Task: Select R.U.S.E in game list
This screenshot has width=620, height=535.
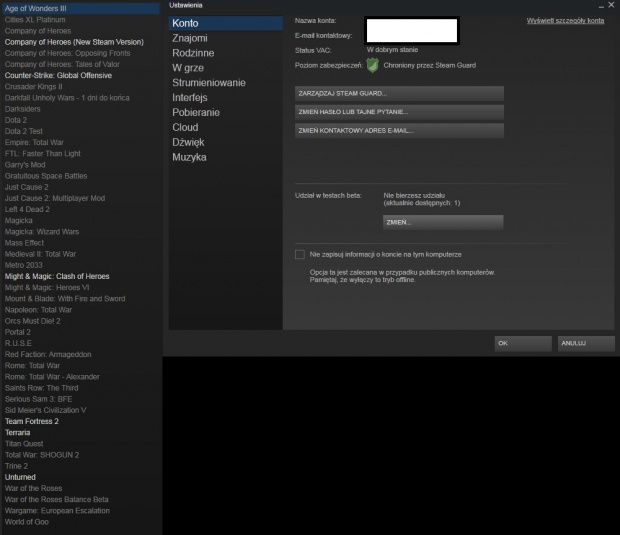Action: (18, 343)
